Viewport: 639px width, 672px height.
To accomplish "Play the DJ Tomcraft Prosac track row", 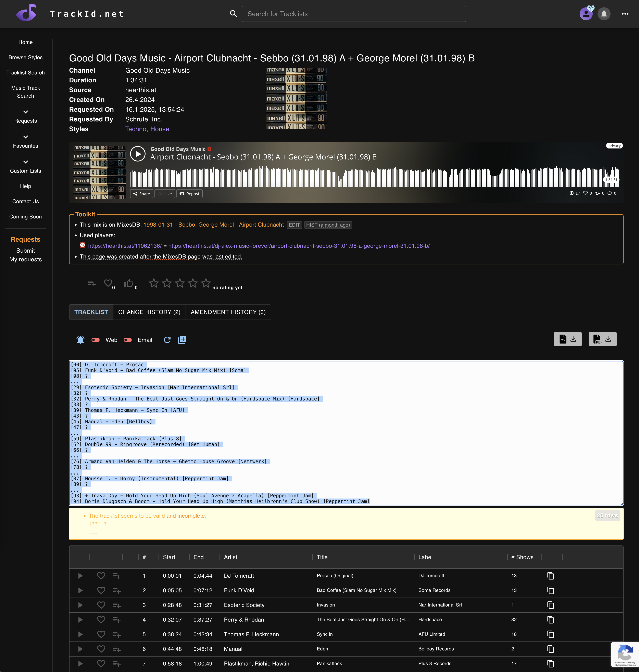I will point(80,576).
